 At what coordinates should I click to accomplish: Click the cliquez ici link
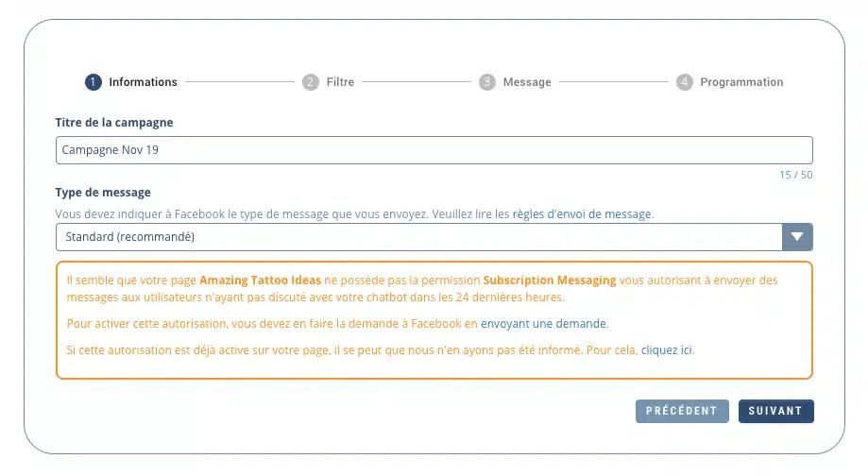point(667,350)
